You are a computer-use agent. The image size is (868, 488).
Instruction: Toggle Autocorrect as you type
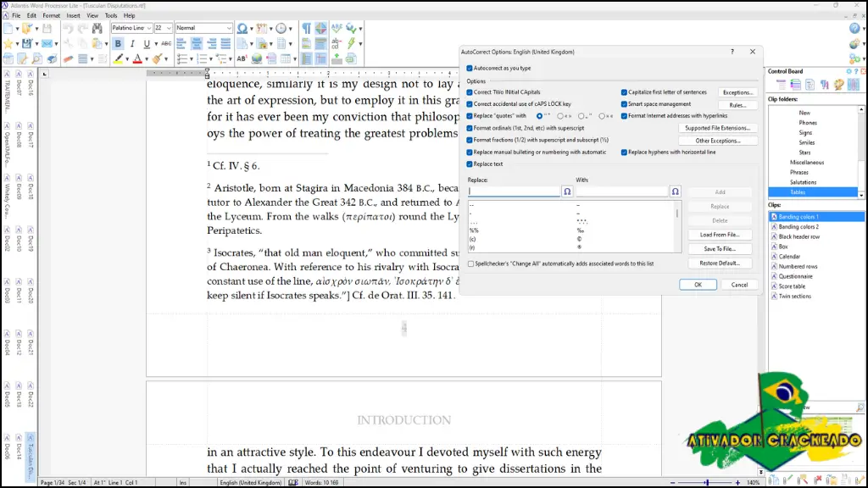tap(470, 68)
